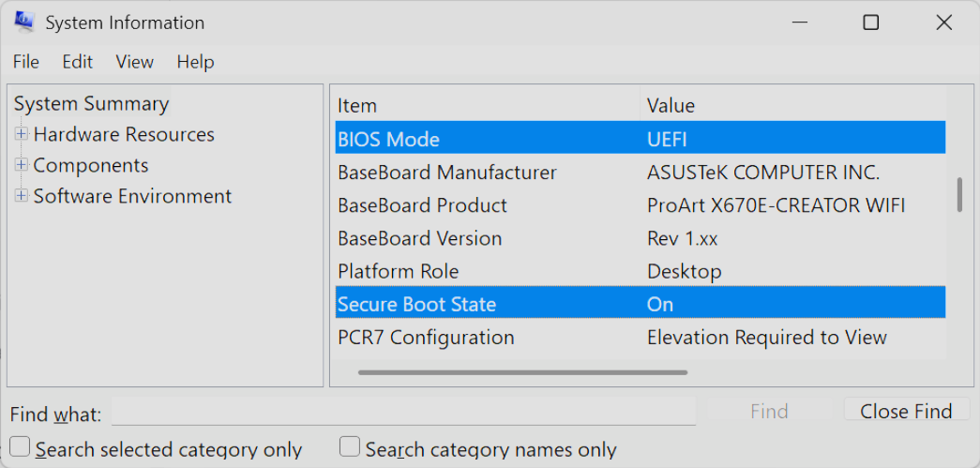
Task: Open the File menu
Action: pos(25,62)
